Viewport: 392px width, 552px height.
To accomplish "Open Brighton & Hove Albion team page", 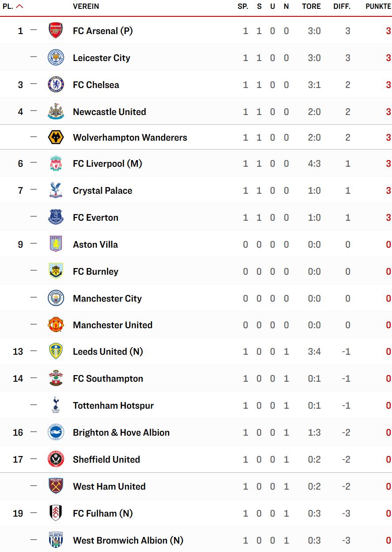I will (x=121, y=433).
